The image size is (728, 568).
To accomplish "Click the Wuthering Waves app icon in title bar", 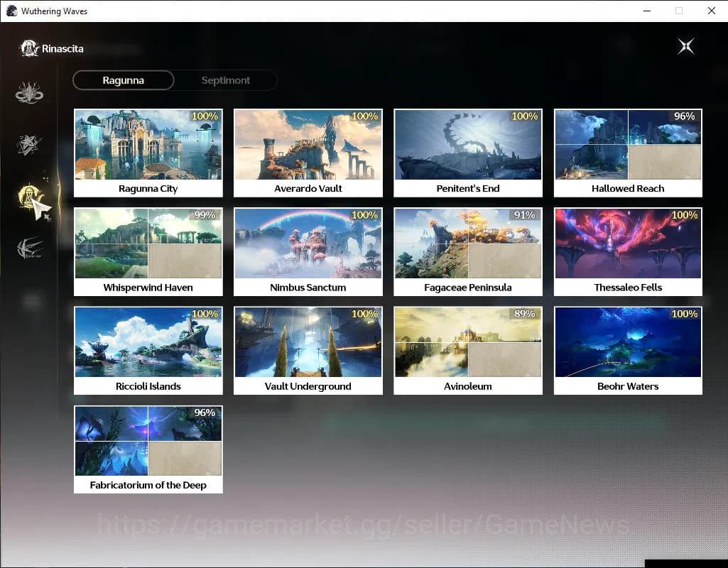I will click(11, 11).
